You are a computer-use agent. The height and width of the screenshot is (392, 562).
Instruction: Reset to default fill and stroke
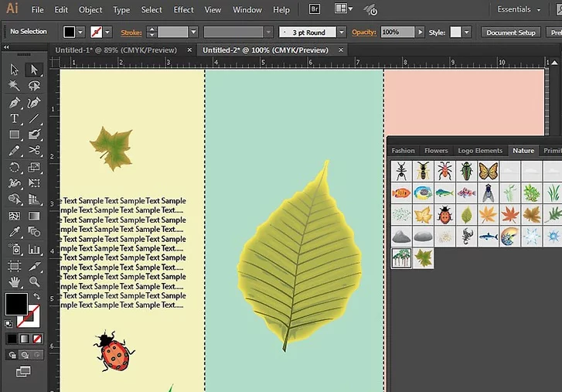click(x=9, y=322)
